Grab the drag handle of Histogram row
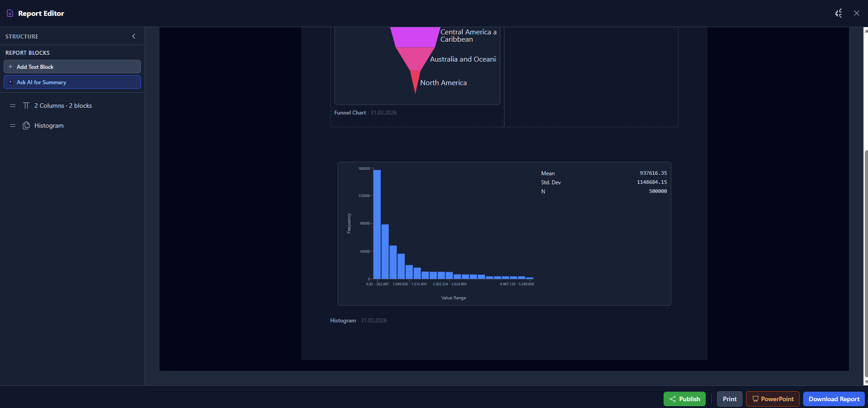868x408 pixels. [13, 125]
